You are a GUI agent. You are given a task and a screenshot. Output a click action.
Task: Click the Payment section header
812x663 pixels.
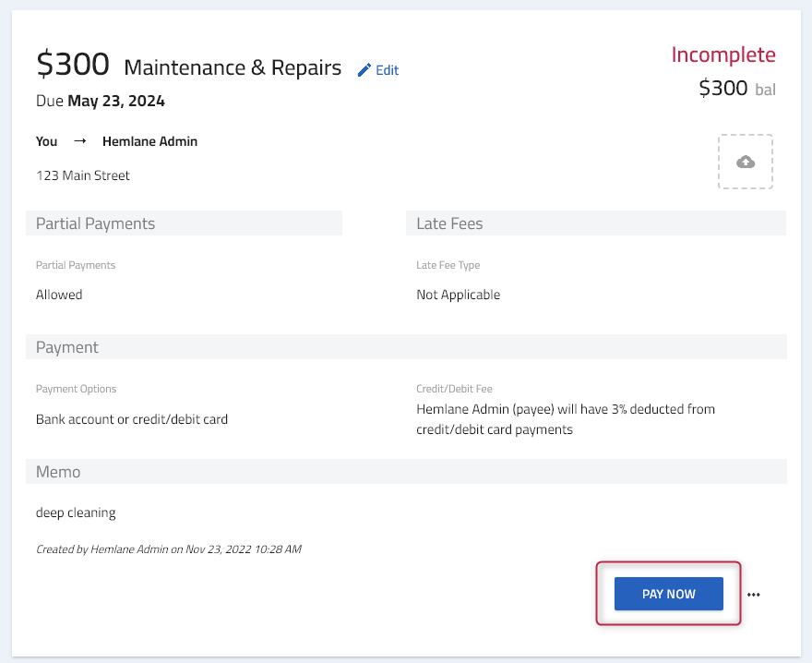pyautogui.click(x=407, y=347)
